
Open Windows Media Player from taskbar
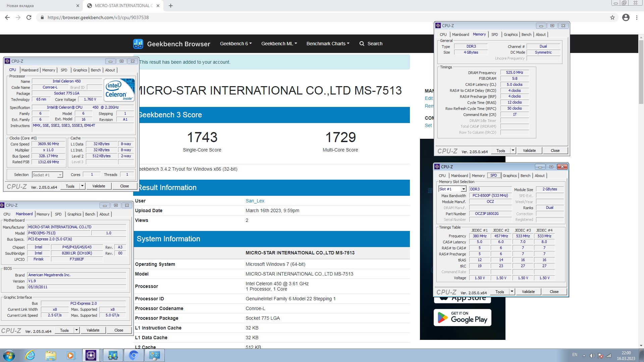pyautogui.click(x=71, y=355)
